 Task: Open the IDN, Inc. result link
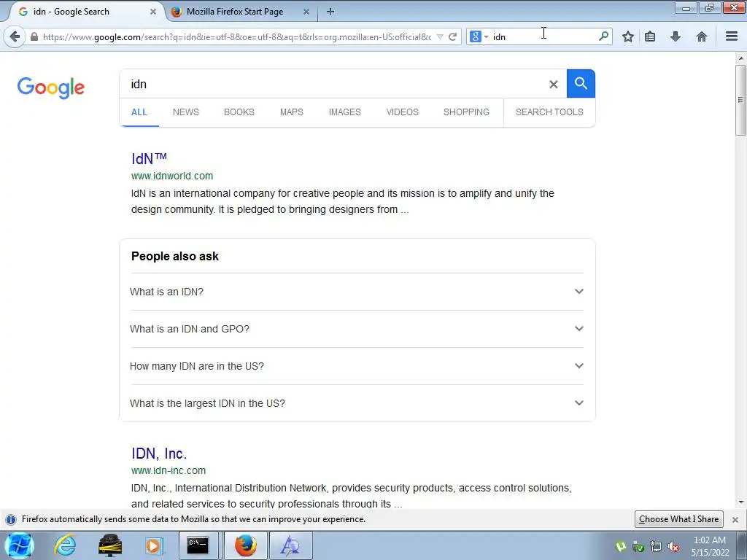(159, 454)
